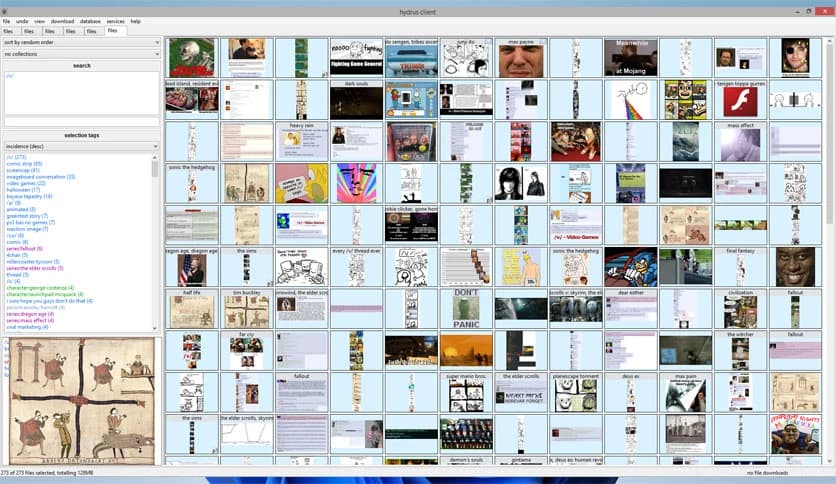The height and width of the screenshot is (484, 836).
Task: Expand the 'incidence (desc)' sort dropdown
Action: [82, 146]
